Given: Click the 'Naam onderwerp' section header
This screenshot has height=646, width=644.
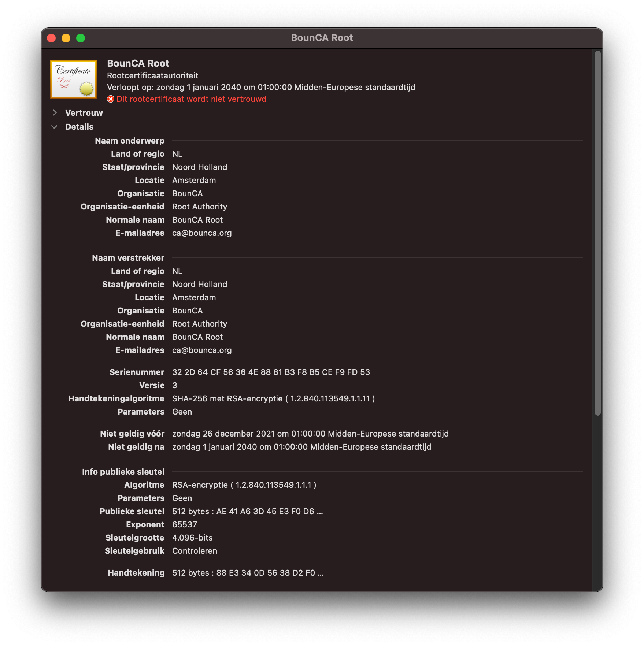Looking at the screenshot, I should tap(130, 141).
